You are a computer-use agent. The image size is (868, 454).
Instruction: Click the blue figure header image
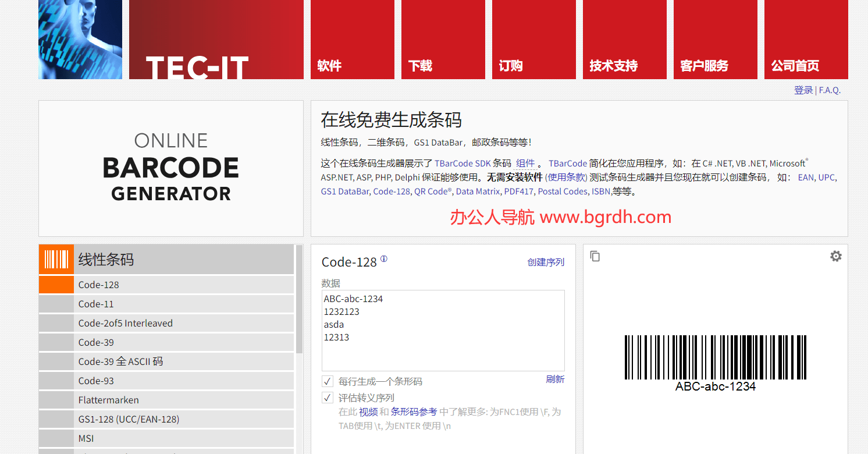click(x=80, y=40)
